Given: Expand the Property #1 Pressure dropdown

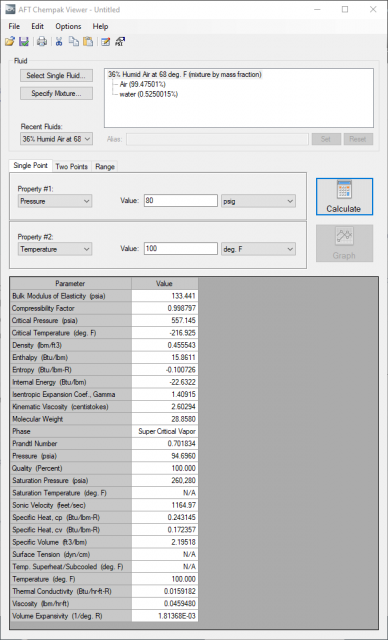Looking at the screenshot, I should pyautogui.click(x=55, y=201).
